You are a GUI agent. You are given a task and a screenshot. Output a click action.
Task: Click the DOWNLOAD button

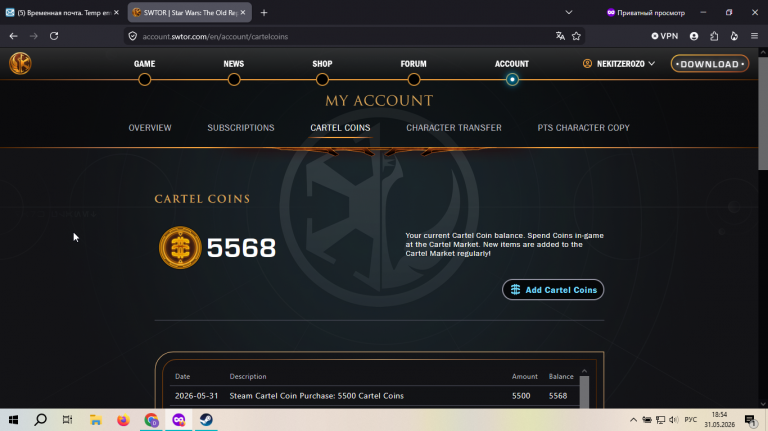pyautogui.click(x=710, y=64)
